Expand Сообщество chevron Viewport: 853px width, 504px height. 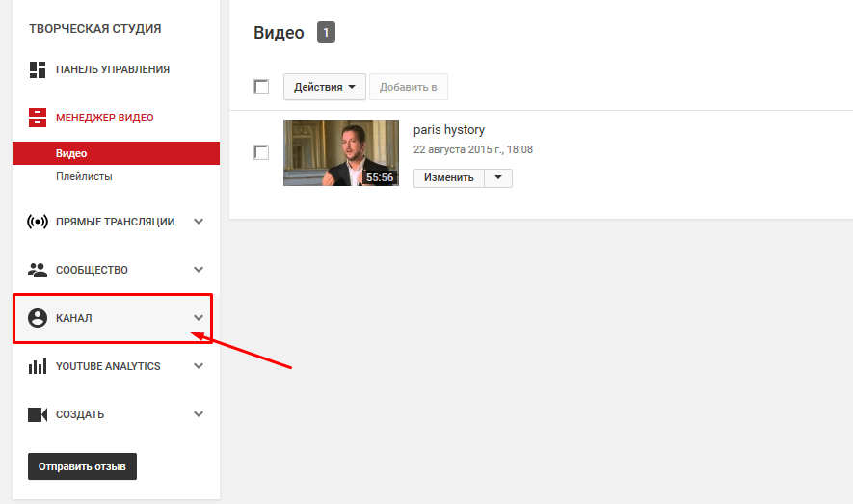point(199,270)
